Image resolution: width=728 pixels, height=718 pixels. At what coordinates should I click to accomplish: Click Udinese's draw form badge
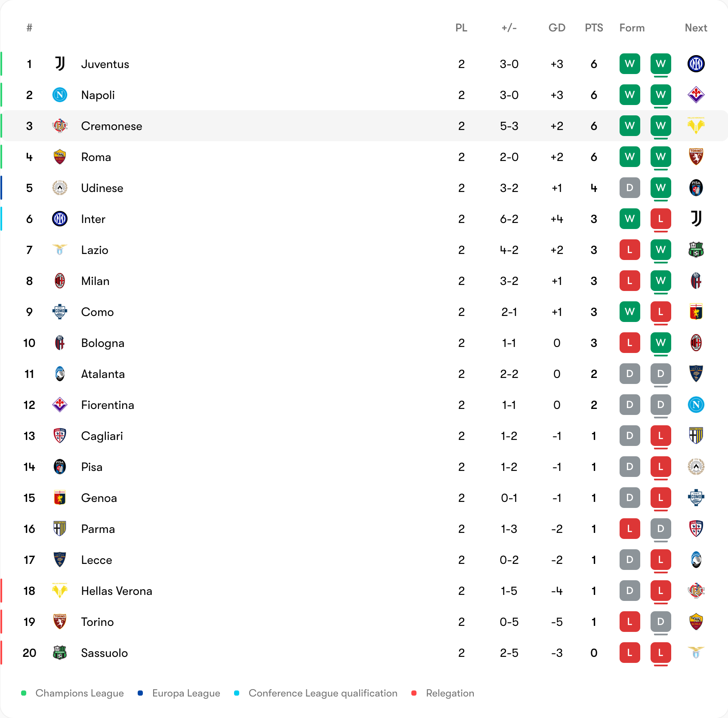point(629,188)
